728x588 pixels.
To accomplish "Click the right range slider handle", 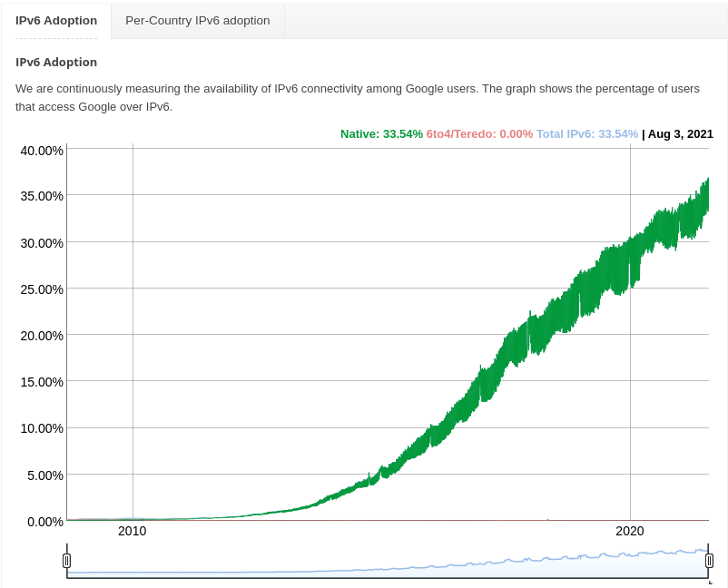I will (x=709, y=561).
